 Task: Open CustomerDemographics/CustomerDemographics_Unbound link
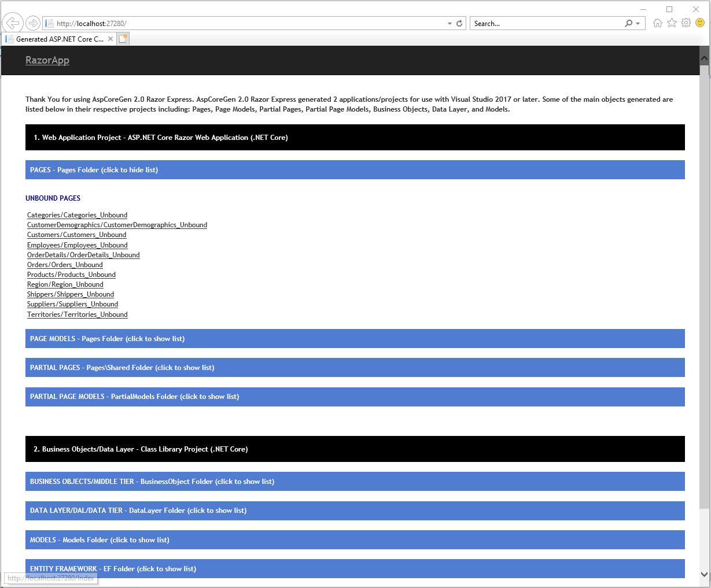coord(117,225)
